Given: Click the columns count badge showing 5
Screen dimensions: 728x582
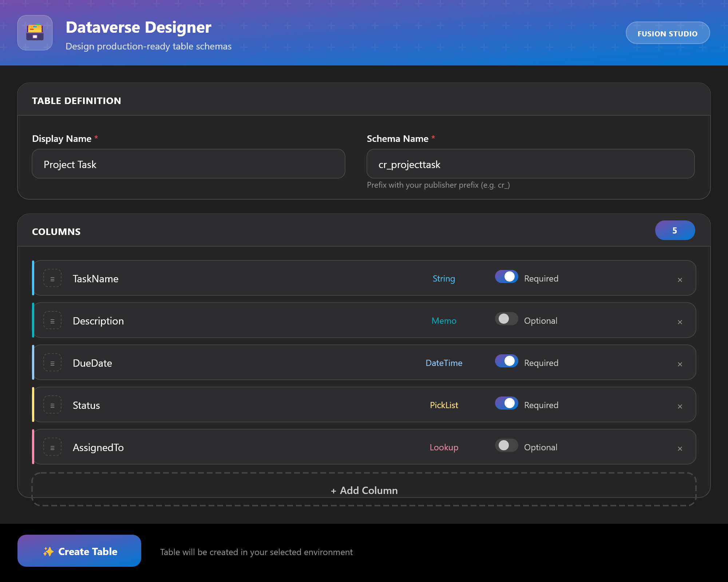Looking at the screenshot, I should click(x=675, y=230).
